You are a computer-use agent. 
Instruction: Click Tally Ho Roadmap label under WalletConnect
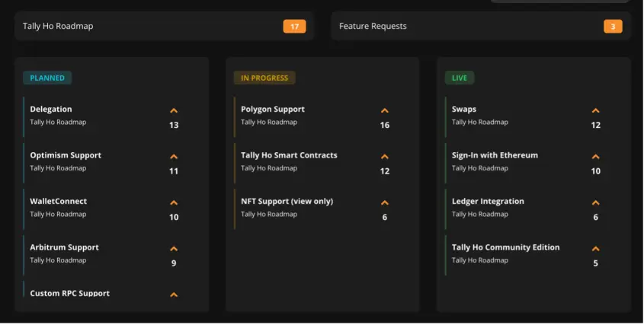pos(58,214)
